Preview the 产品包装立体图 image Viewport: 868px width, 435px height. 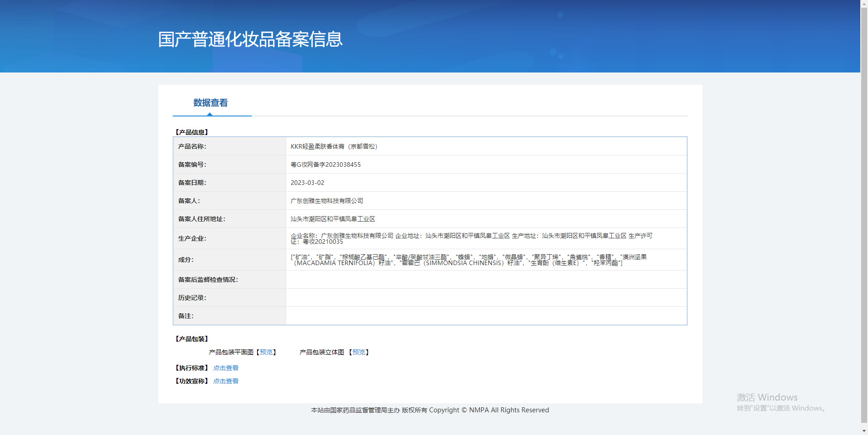coord(359,352)
